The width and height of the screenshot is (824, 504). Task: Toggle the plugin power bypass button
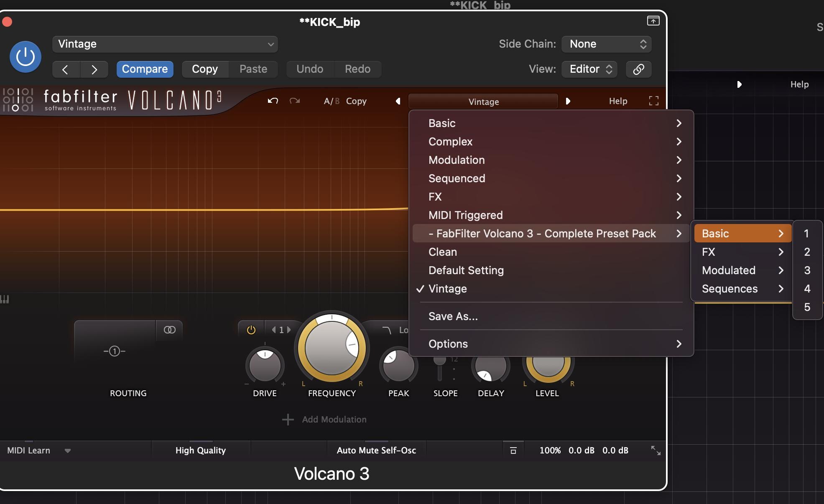click(x=26, y=56)
